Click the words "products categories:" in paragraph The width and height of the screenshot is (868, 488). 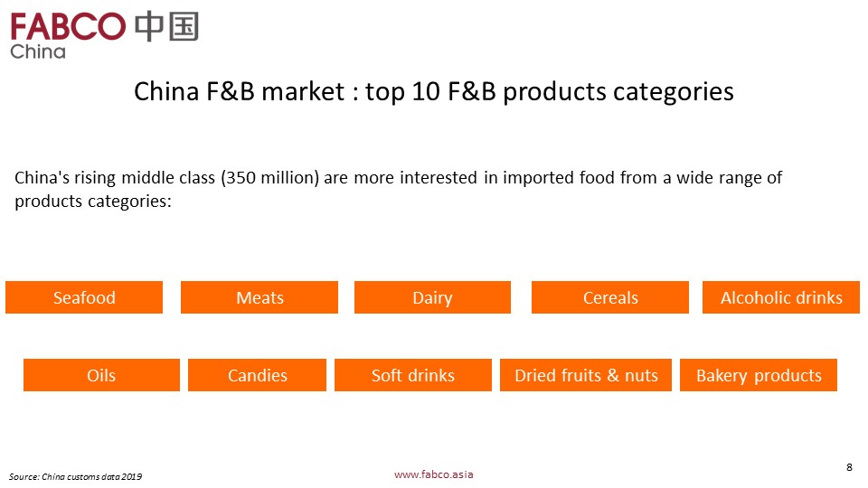(x=93, y=201)
